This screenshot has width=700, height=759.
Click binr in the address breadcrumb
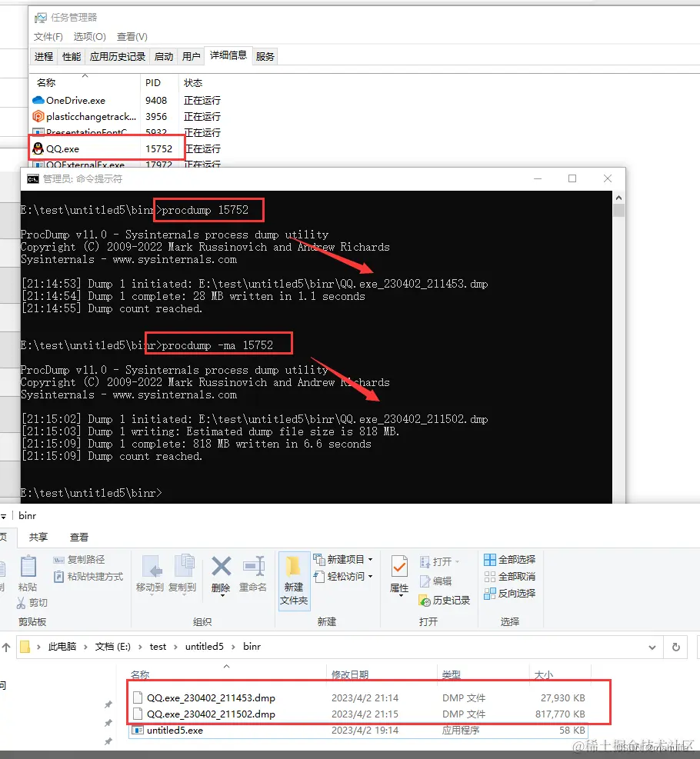252,647
